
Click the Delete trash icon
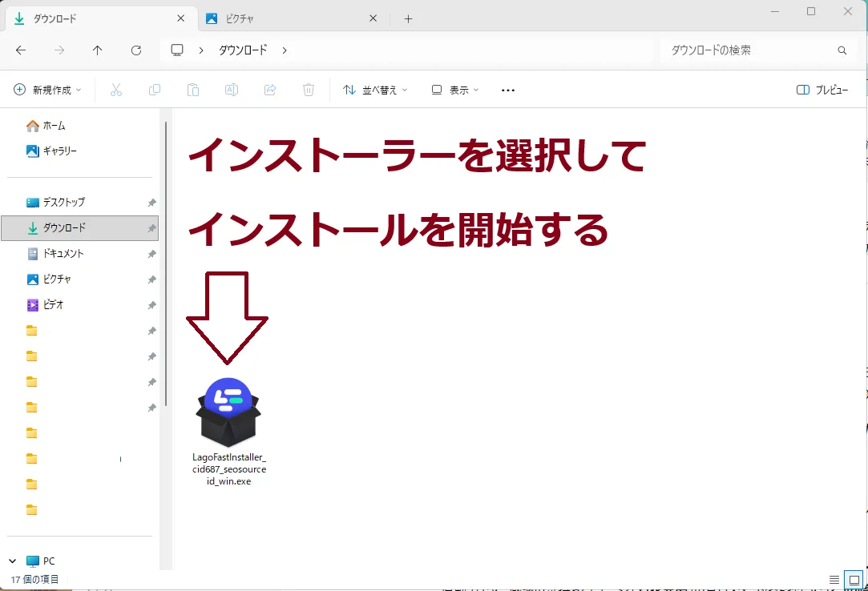pos(309,90)
